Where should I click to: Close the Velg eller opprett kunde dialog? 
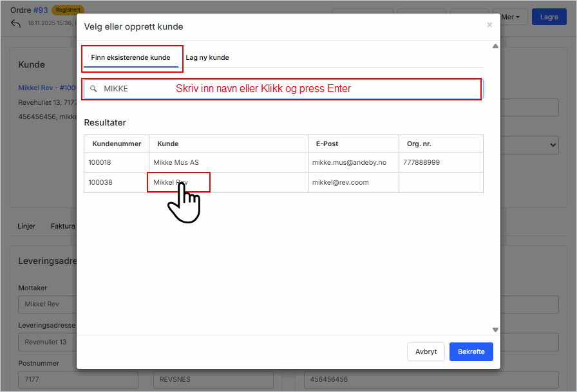pos(489,25)
